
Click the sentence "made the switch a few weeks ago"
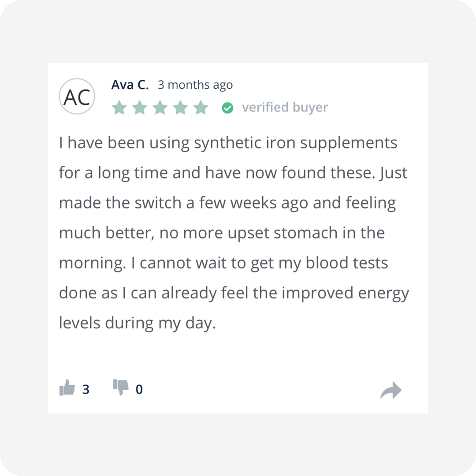tap(183, 203)
